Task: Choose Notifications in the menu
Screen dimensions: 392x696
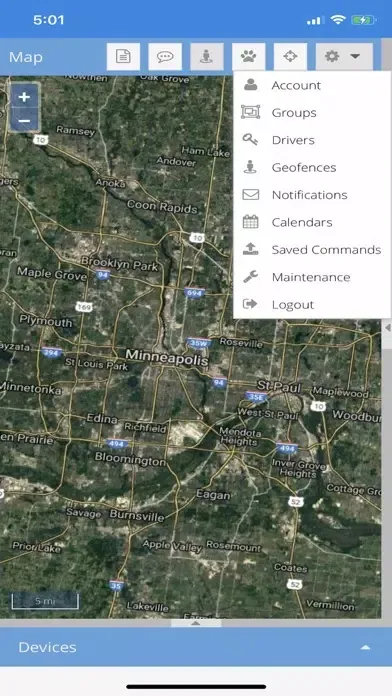Action: tap(312, 195)
